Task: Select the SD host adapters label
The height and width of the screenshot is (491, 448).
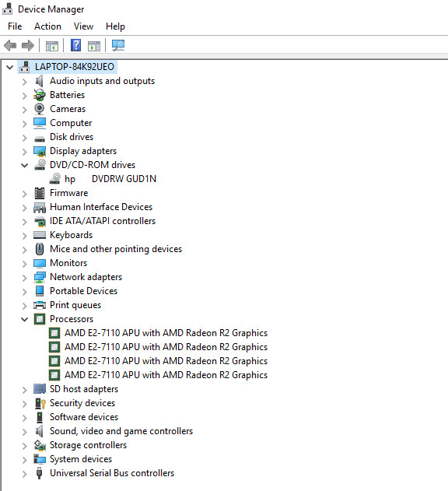Action: pos(84,389)
